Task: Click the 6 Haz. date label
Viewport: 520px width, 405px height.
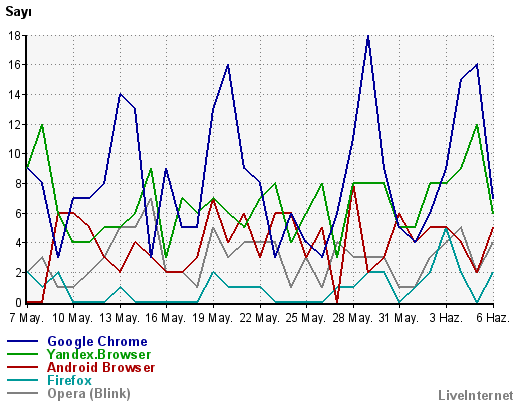Action: [x=493, y=318]
